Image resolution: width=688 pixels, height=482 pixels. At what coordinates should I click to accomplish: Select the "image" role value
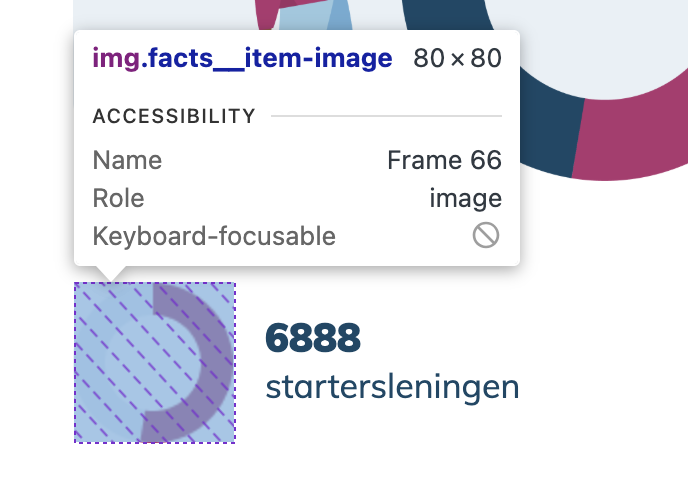[x=465, y=198]
